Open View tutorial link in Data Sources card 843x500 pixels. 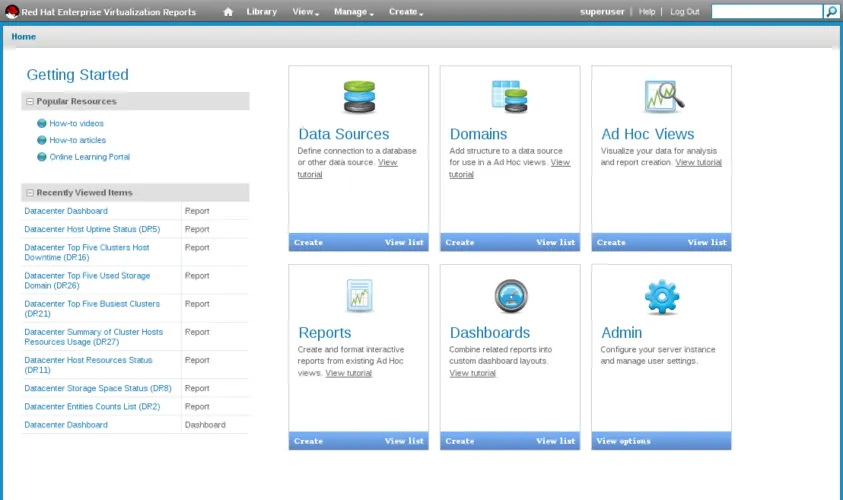(x=387, y=162)
